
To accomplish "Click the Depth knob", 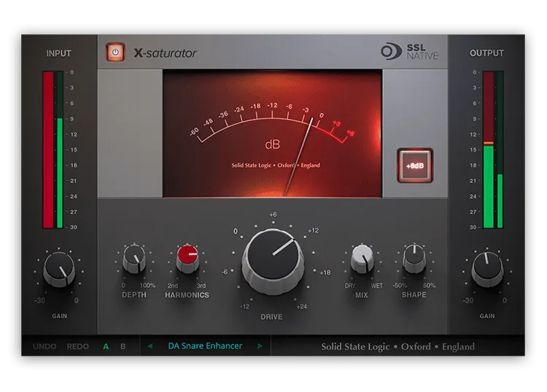I will [x=134, y=259].
